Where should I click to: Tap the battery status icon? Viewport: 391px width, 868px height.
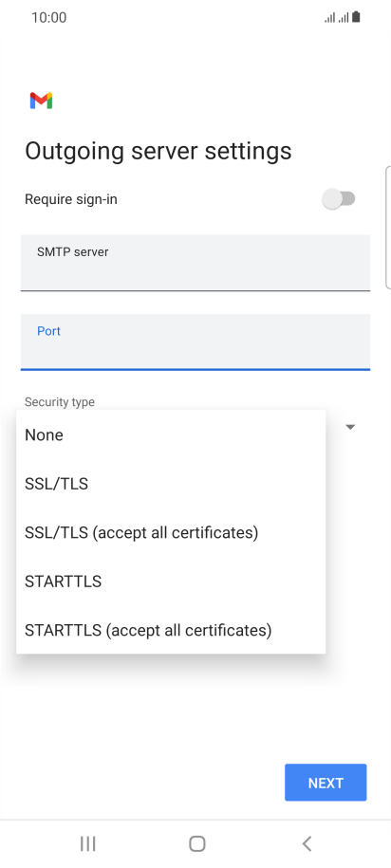click(x=356, y=17)
